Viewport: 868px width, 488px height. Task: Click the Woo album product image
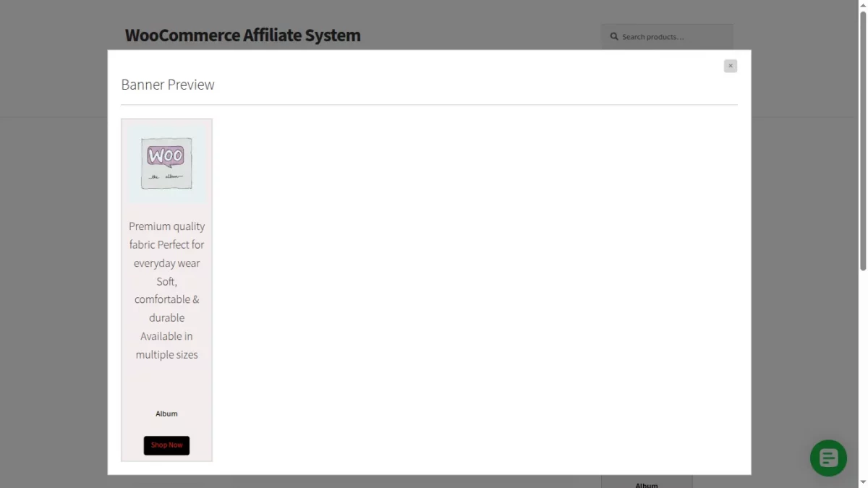(x=166, y=164)
